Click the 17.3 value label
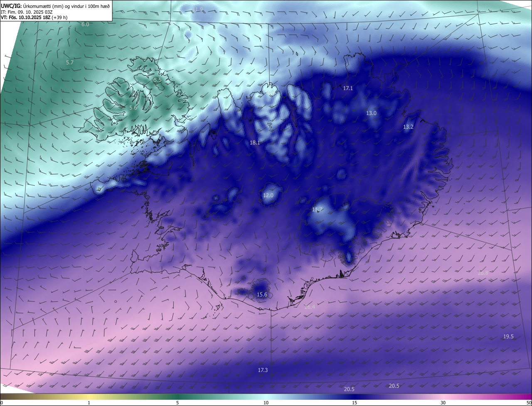This screenshot has height=406, width=532. click(x=263, y=370)
